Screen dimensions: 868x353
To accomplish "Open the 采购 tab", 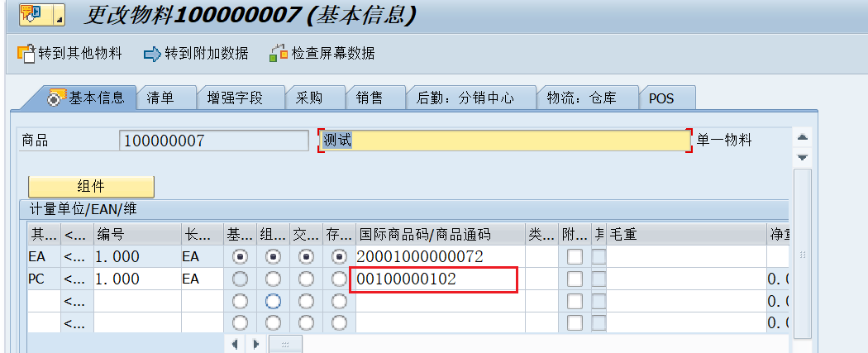I will coord(315,98).
